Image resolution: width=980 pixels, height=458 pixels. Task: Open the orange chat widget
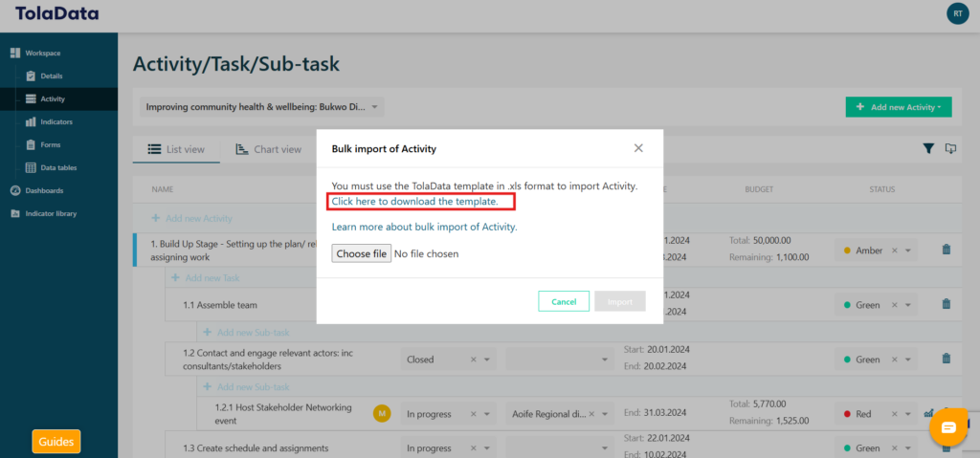click(x=948, y=427)
